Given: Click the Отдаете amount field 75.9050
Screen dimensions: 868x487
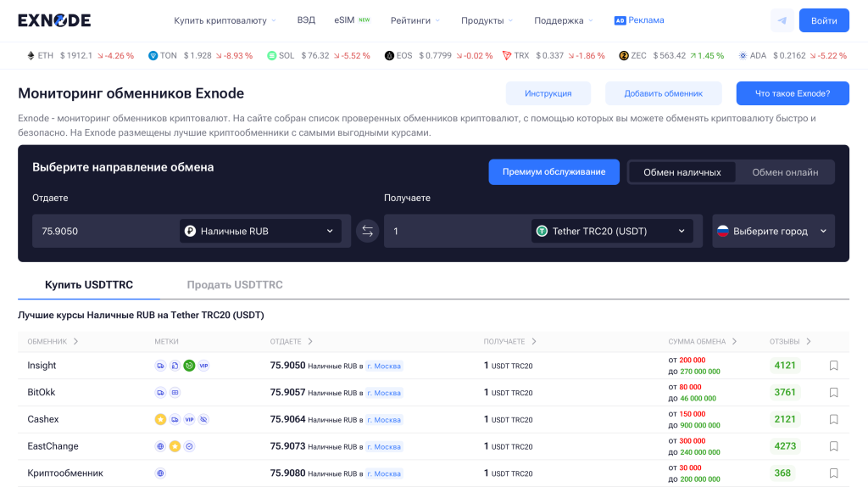Looking at the screenshot, I should tap(105, 231).
